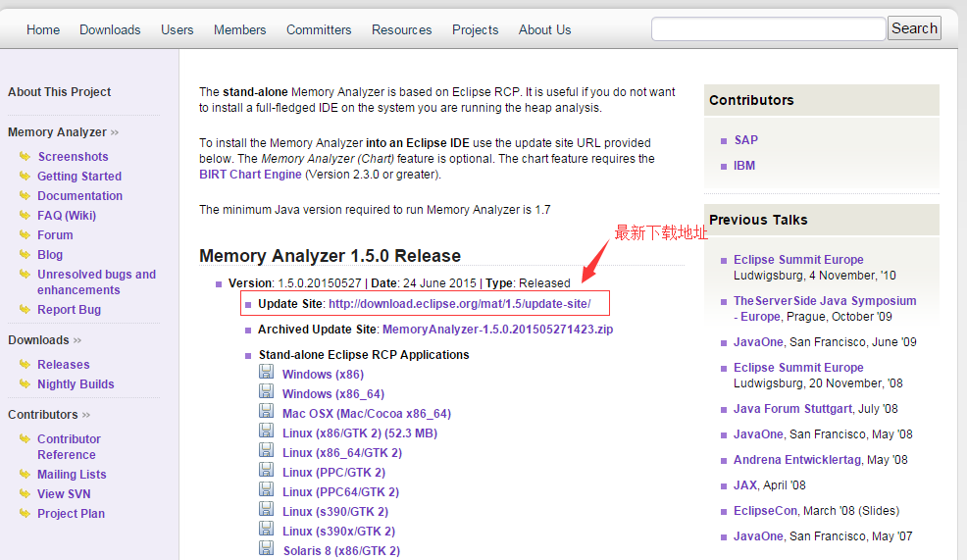
Task: Download MemoryAnalyzer-1.5.0.201505271423.zip archive
Action: click(x=497, y=330)
